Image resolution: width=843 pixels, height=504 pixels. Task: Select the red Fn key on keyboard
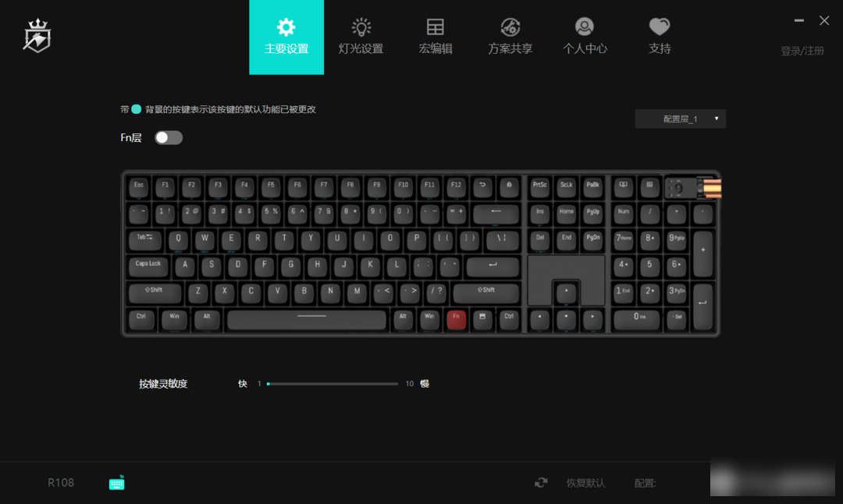pos(456,319)
